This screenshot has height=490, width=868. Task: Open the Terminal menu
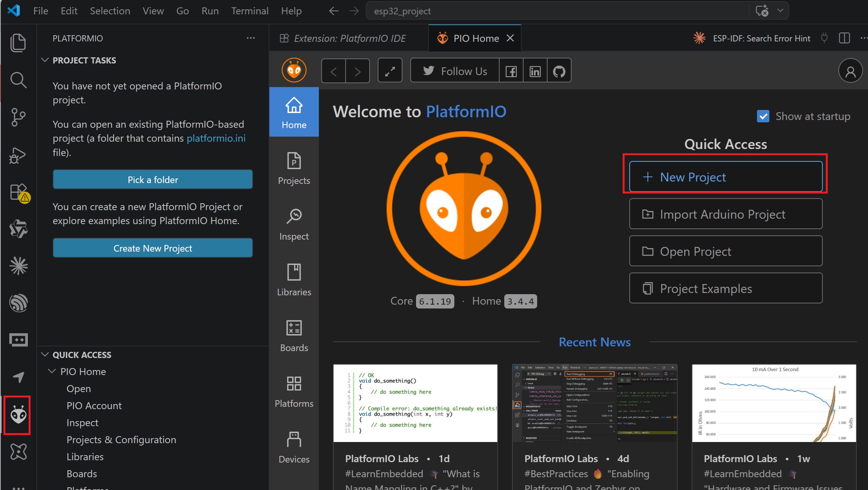[250, 11]
